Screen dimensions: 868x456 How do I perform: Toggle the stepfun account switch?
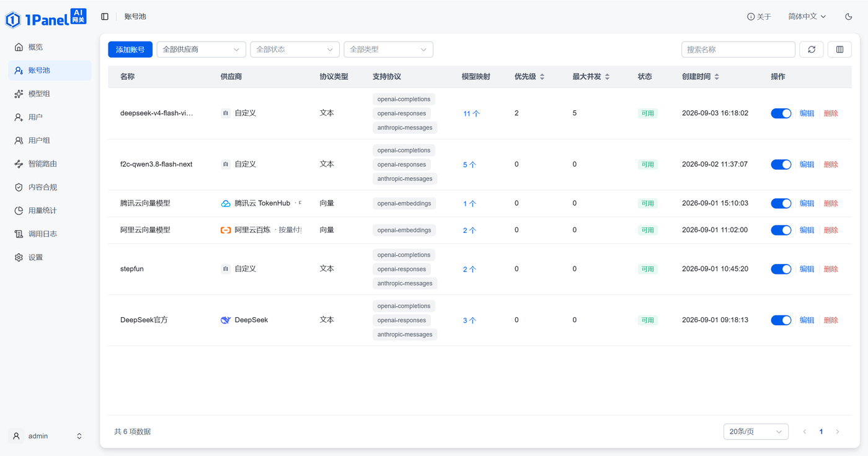click(781, 269)
